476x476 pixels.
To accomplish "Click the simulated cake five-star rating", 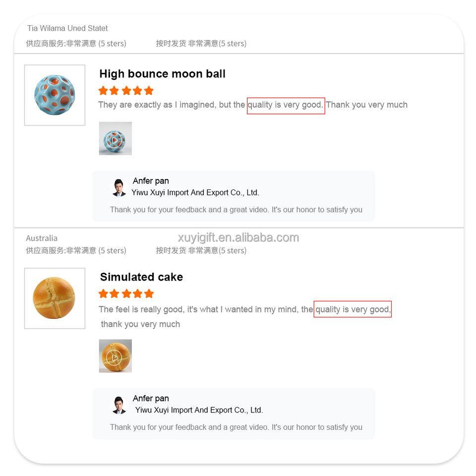I will point(126,294).
